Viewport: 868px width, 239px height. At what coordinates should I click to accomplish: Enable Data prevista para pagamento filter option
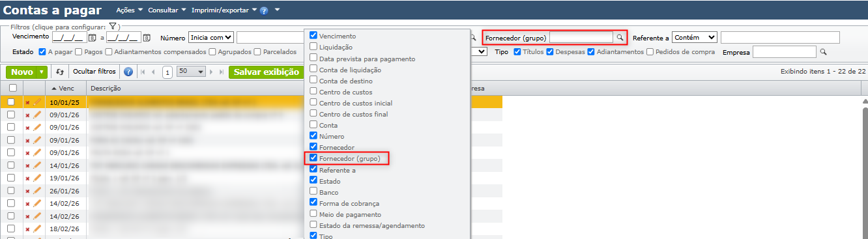tap(313, 58)
